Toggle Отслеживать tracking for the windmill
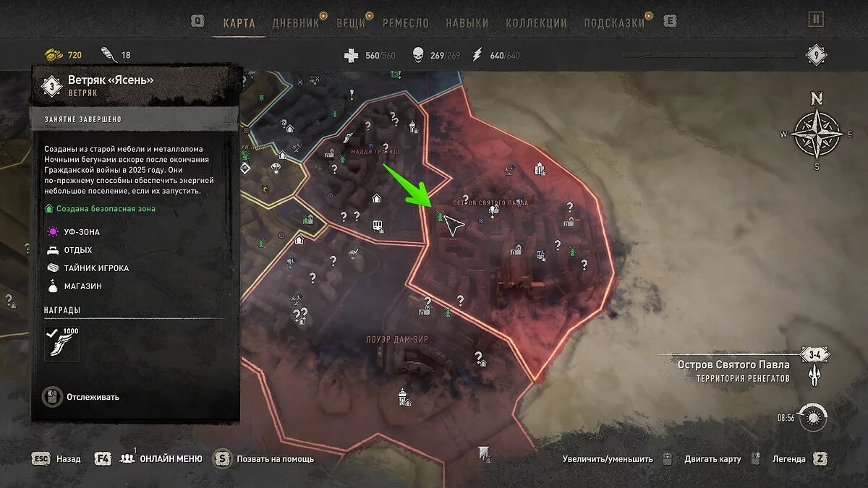This screenshot has height=488, width=868. click(82, 397)
